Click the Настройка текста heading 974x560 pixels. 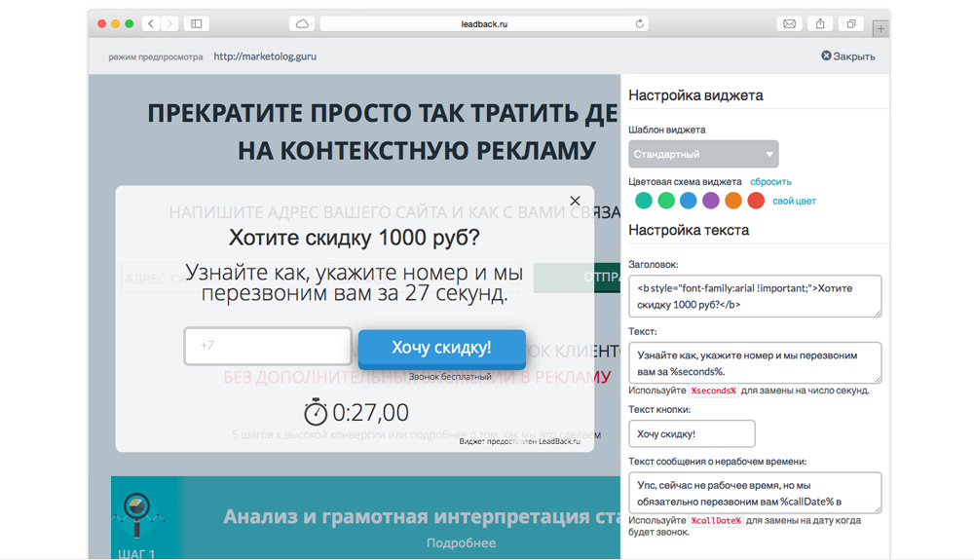689,231
